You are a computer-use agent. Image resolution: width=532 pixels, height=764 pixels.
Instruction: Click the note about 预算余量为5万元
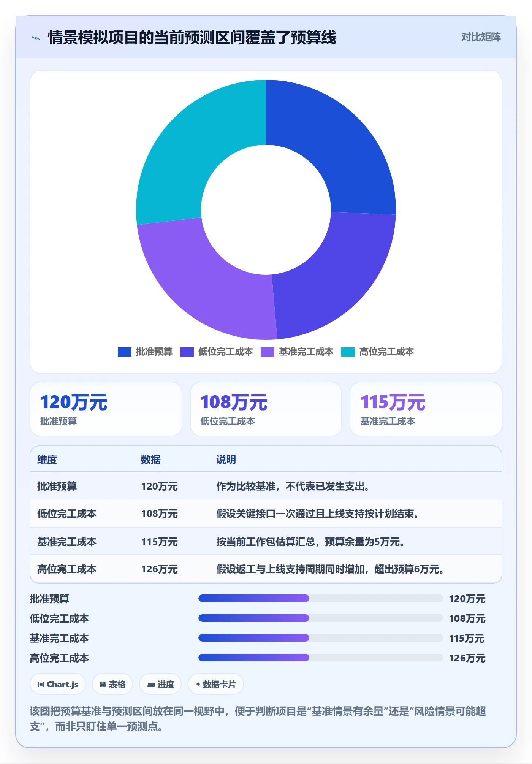(310, 542)
